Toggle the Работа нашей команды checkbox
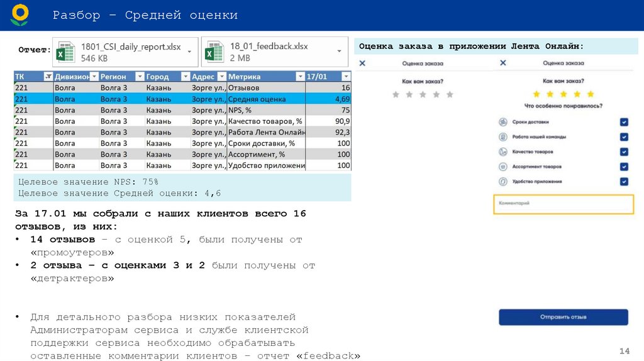This screenshot has height=361, width=644. (624, 136)
